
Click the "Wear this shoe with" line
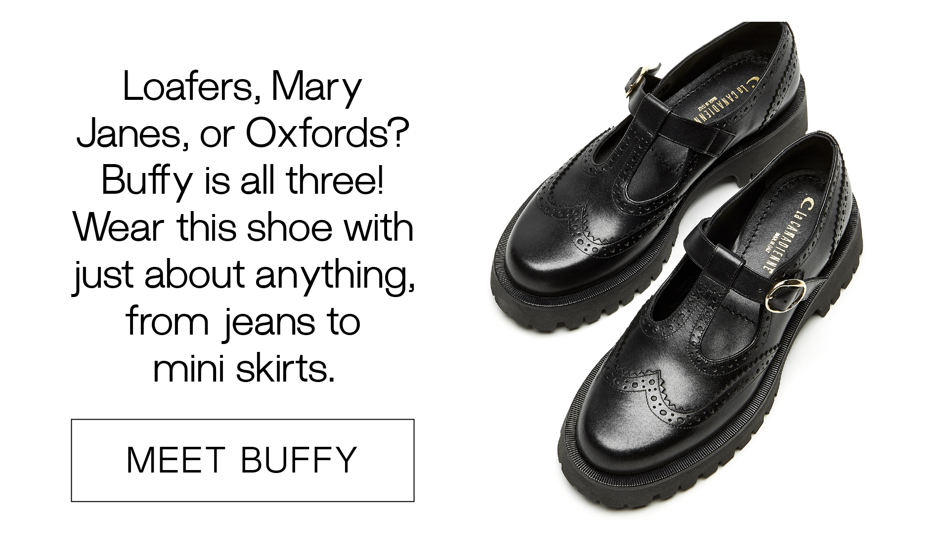click(x=243, y=227)
